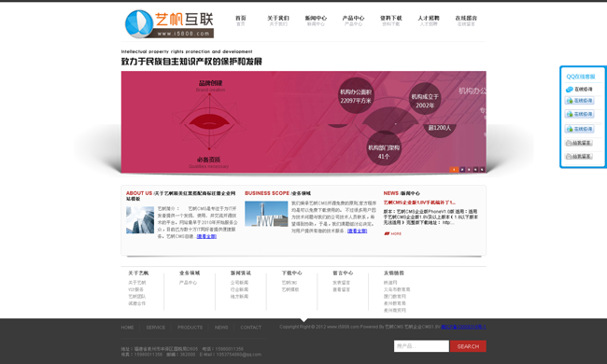Image resolution: width=607 pixels, height=364 pixels.
Task: Open the red 艺帆CMS企业版 news headline
Action: [419, 203]
